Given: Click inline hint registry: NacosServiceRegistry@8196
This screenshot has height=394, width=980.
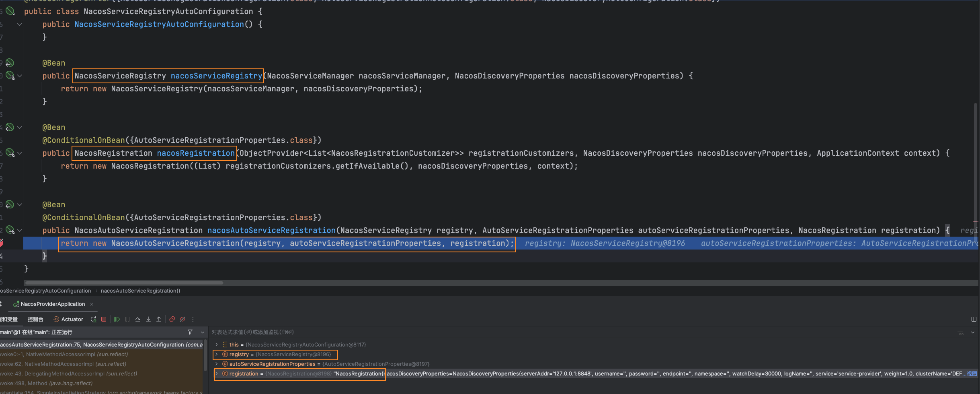Looking at the screenshot, I should click(605, 243).
